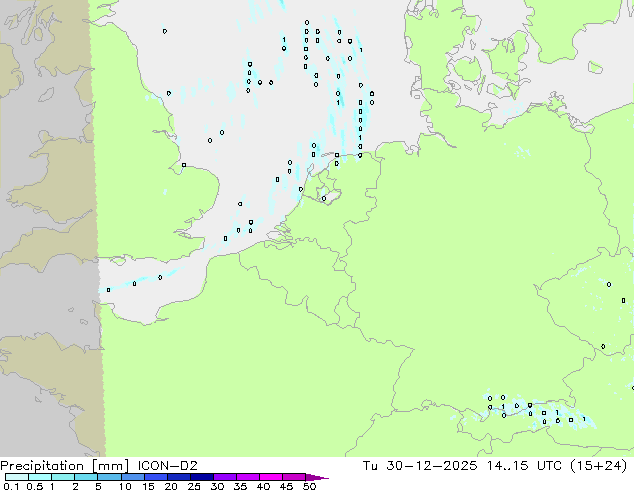
Task: Click the '35' legend scale label
Action: pos(240,486)
